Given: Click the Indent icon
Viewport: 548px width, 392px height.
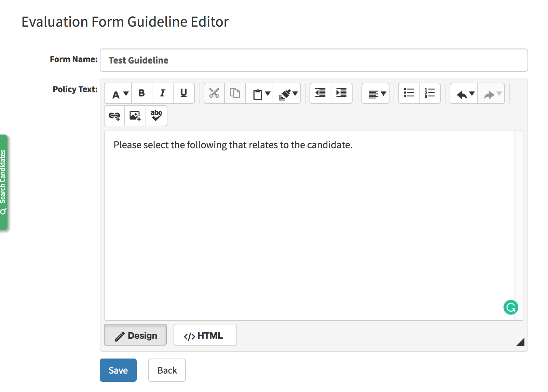Looking at the screenshot, I should coord(341,93).
